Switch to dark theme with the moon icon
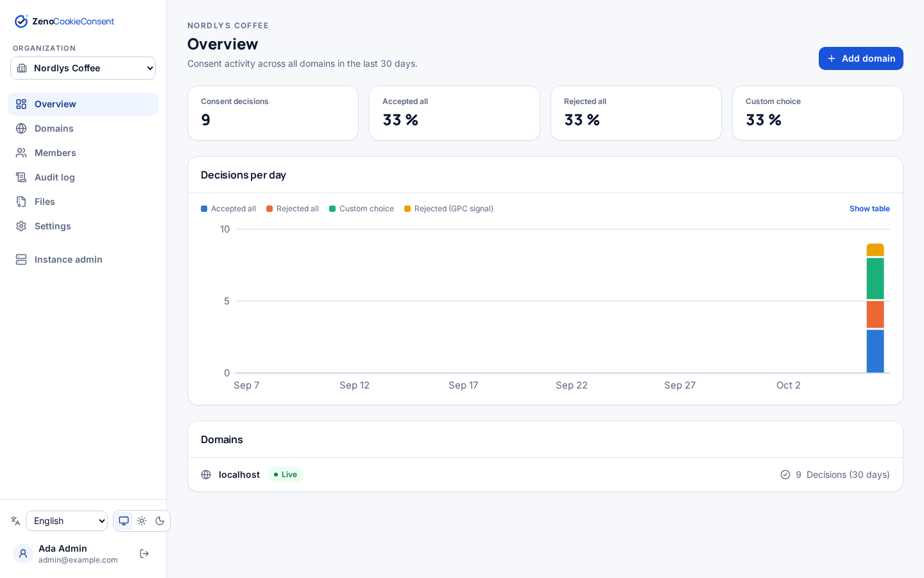Image resolution: width=924 pixels, height=578 pixels. pyautogui.click(x=160, y=521)
